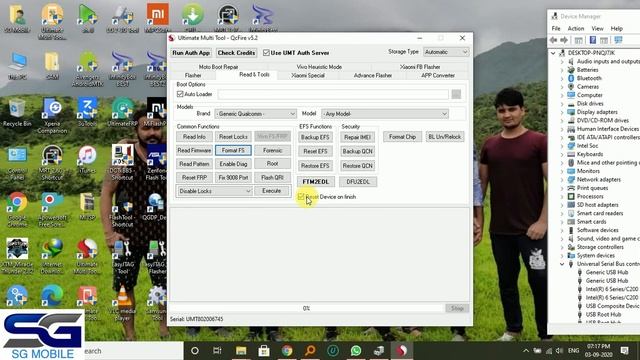The height and width of the screenshot is (360, 640).
Task: Click Run Auth App button
Action: [191, 53]
